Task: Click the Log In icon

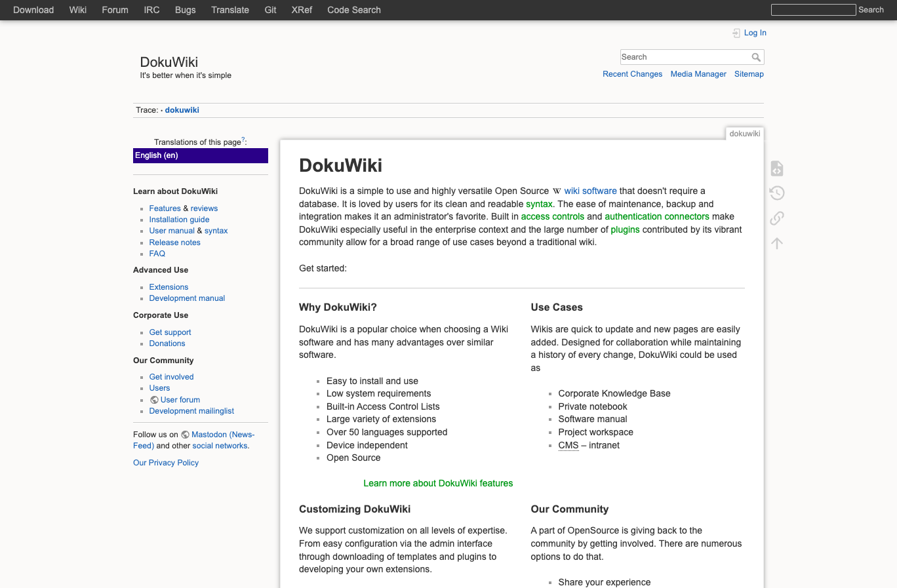Action: click(736, 33)
